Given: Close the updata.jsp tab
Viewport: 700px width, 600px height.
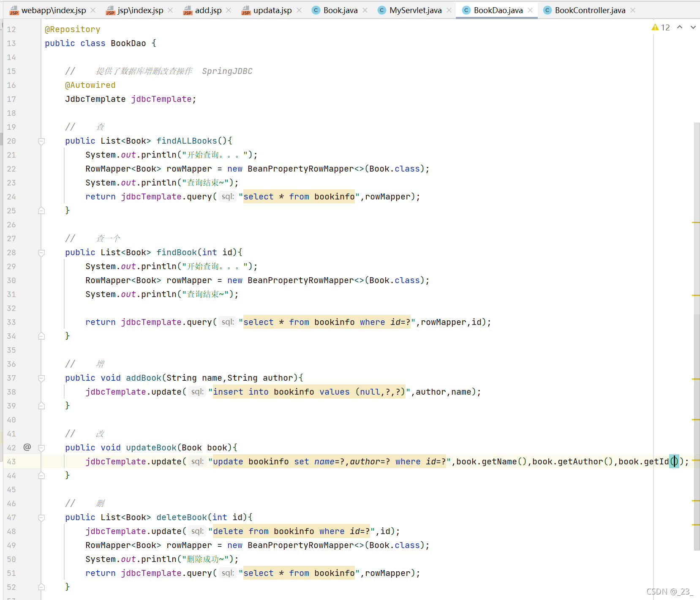Looking at the screenshot, I should (299, 10).
